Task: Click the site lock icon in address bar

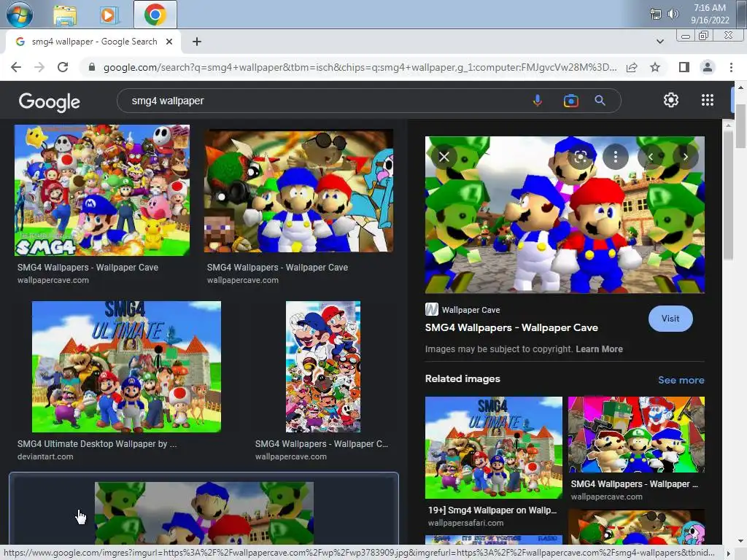Action: point(92,67)
